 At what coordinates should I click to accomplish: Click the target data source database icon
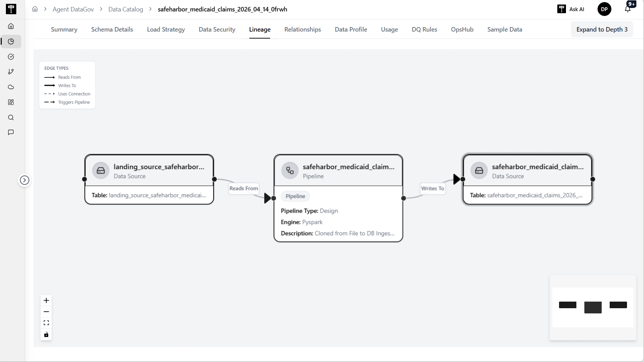click(479, 170)
